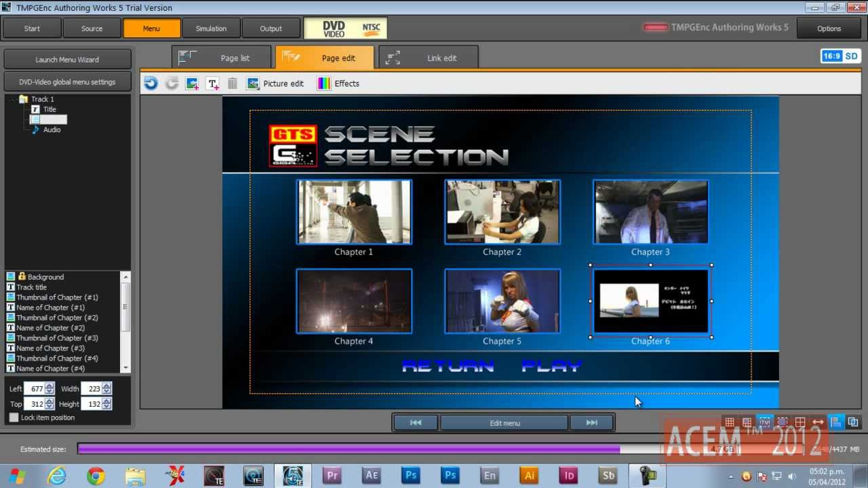Click the Delete trash can icon
Screen dimensions: 868x488
pos(233,83)
